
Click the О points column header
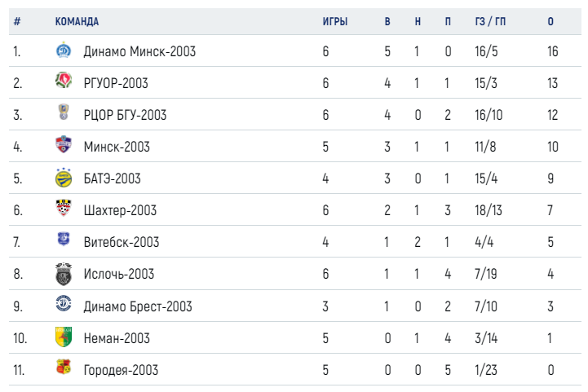click(550, 21)
